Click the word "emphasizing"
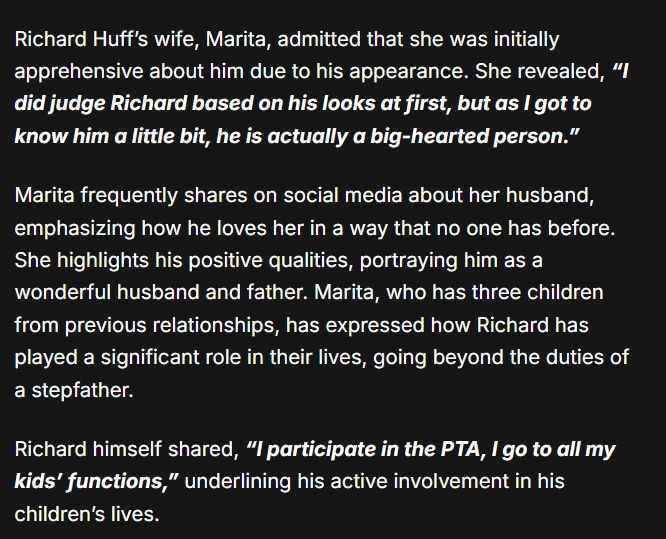 (74, 227)
